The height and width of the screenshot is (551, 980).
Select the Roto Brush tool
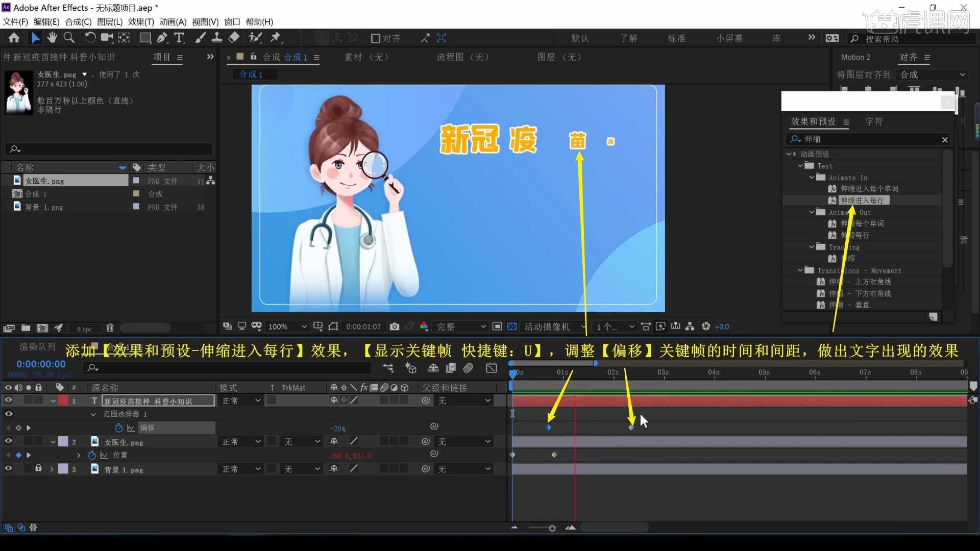pyautogui.click(x=255, y=38)
